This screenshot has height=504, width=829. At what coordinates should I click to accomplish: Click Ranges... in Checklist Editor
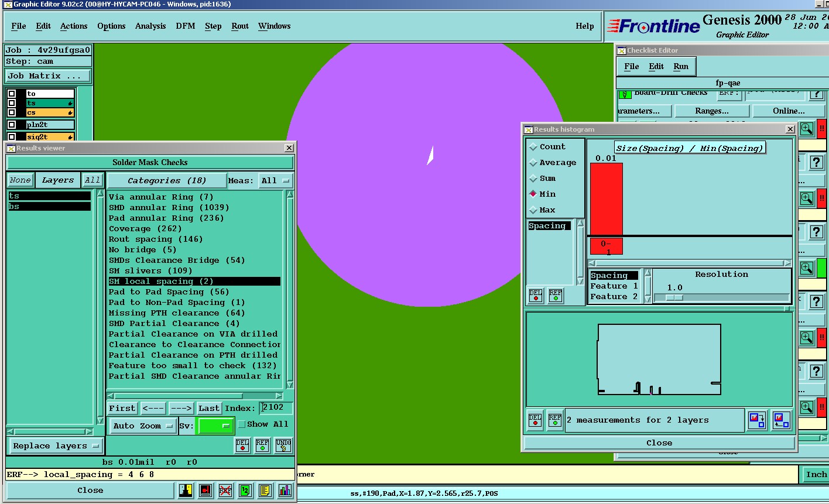712,111
